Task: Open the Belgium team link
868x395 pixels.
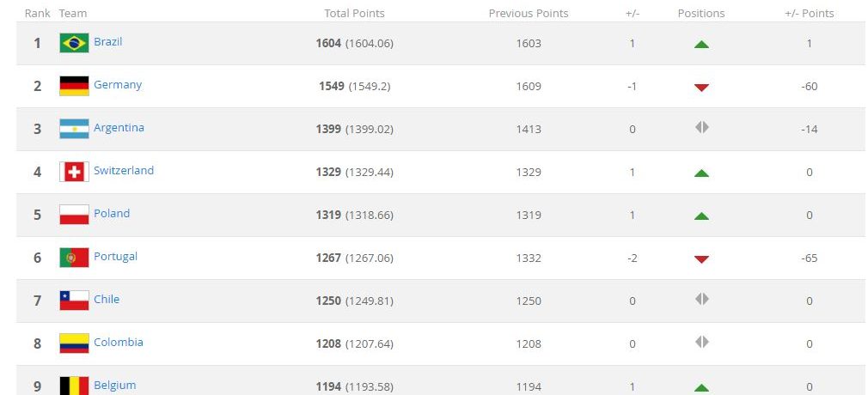Action: tap(115, 386)
